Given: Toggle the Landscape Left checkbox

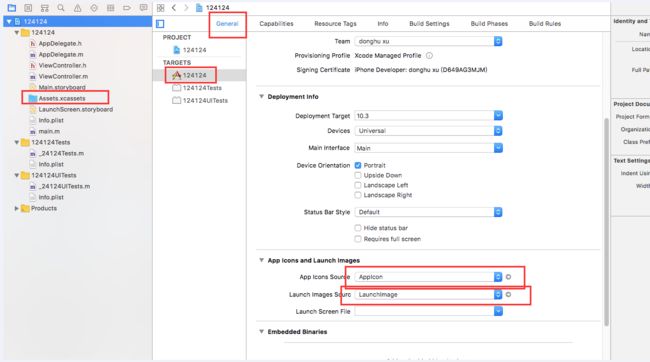Looking at the screenshot, I should click(358, 185).
